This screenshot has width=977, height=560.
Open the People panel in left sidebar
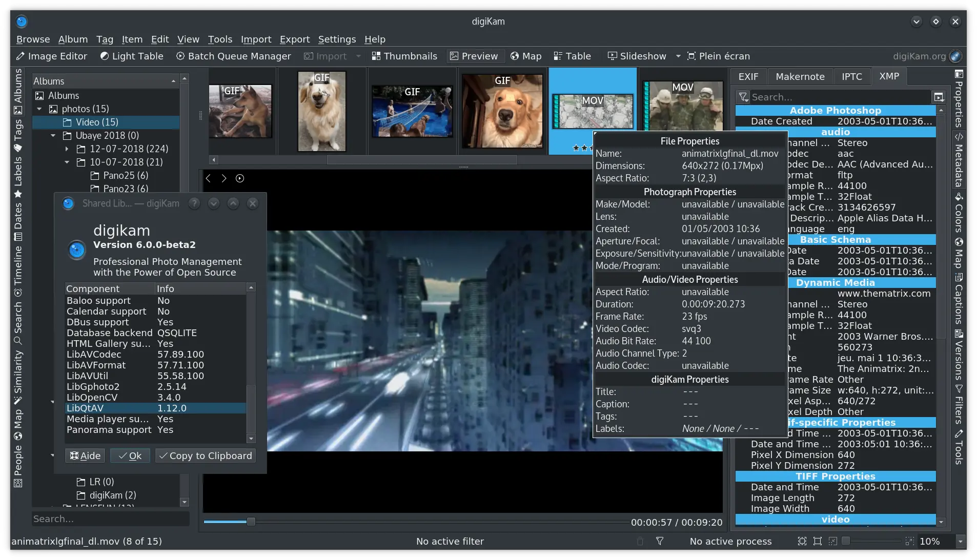click(x=18, y=460)
